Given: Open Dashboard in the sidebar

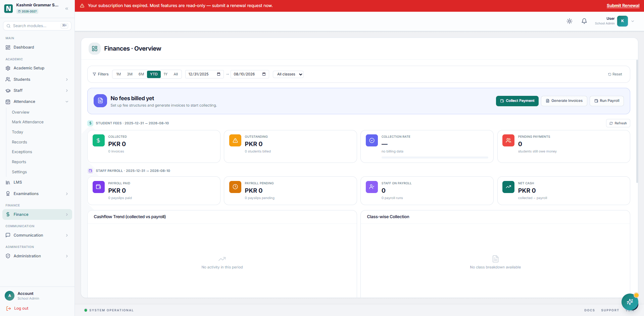Looking at the screenshot, I should click(37, 47).
